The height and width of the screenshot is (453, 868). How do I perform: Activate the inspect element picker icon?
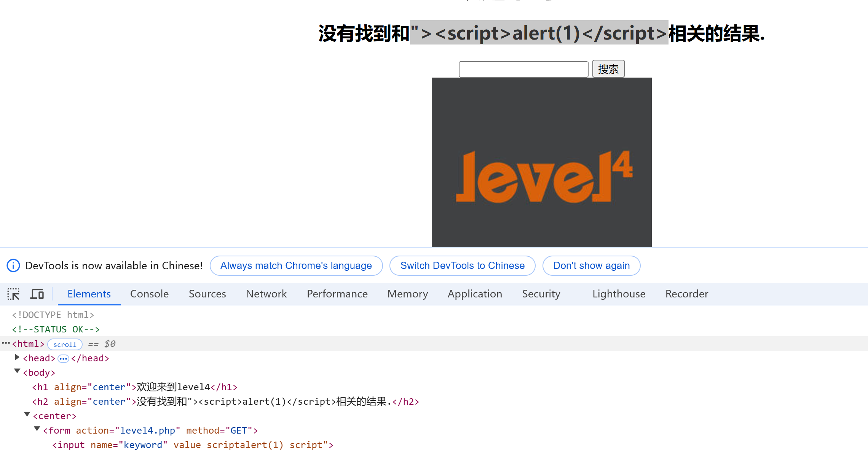click(13, 294)
